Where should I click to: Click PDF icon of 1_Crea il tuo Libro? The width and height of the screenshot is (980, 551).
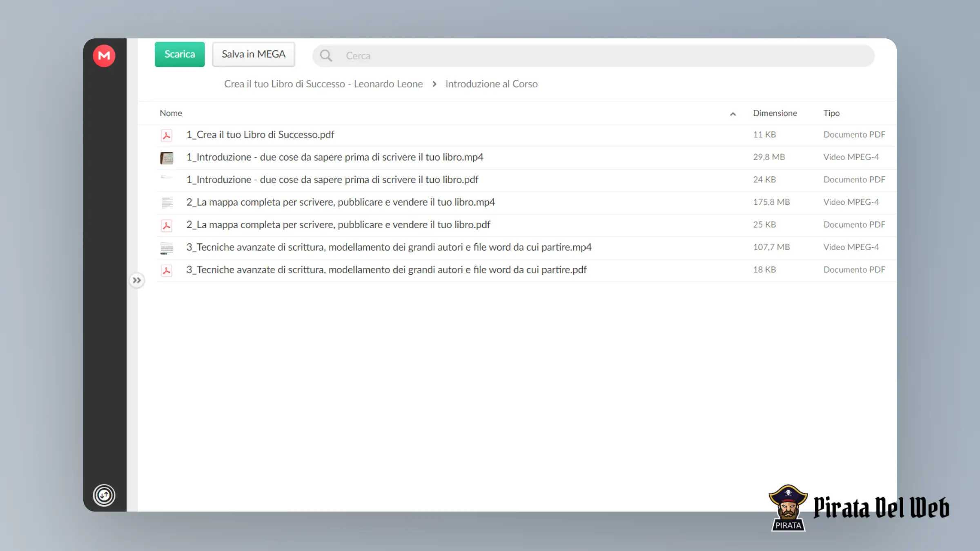pyautogui.click(x=167, y=136)
